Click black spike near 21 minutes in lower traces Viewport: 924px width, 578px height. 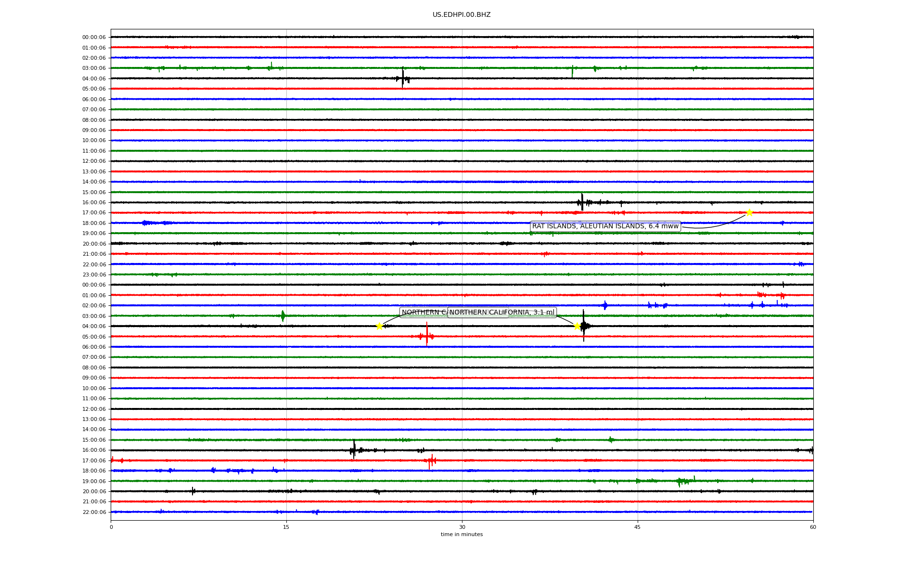tap(354, 449)
